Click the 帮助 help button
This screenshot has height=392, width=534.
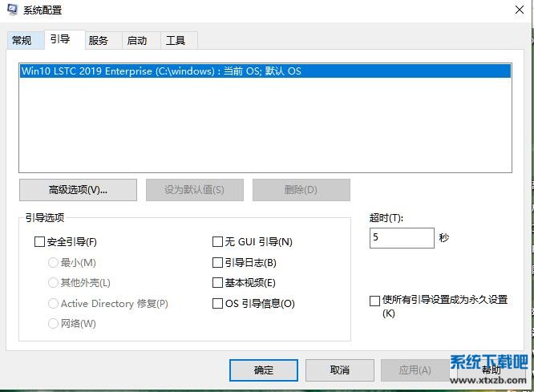click(491, 370)
